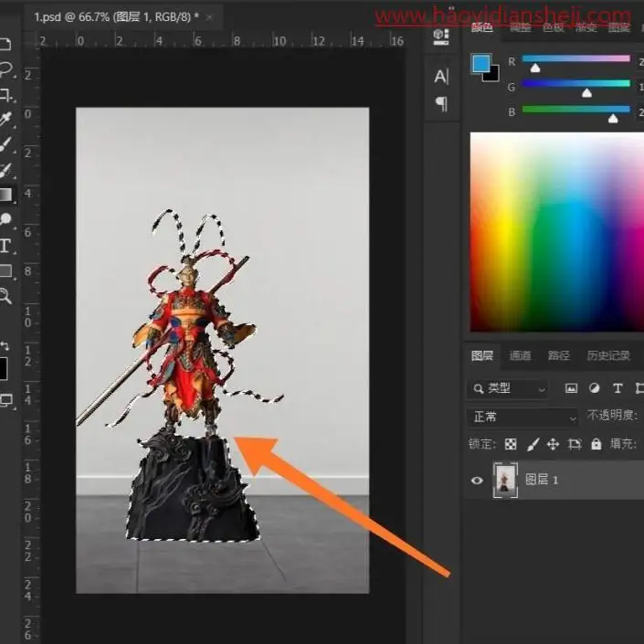644x644 pixels.
Task: Select the Brush tool
Action: click(5, 144)
